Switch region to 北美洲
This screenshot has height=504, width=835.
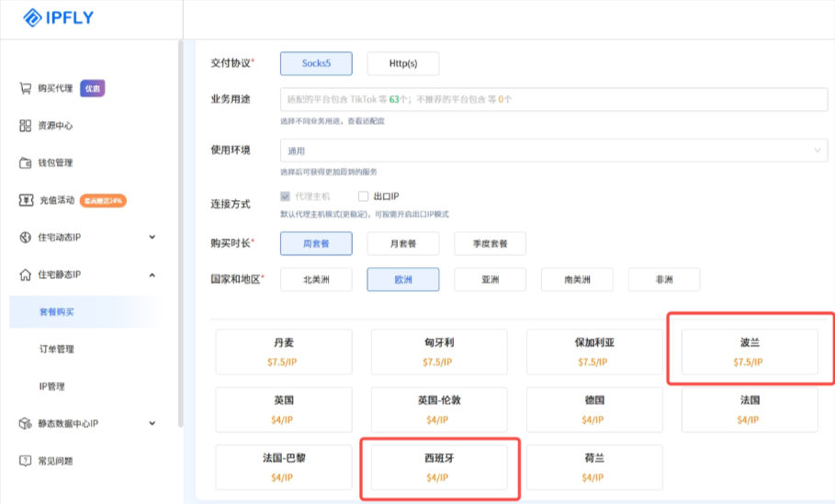[316, 279]
